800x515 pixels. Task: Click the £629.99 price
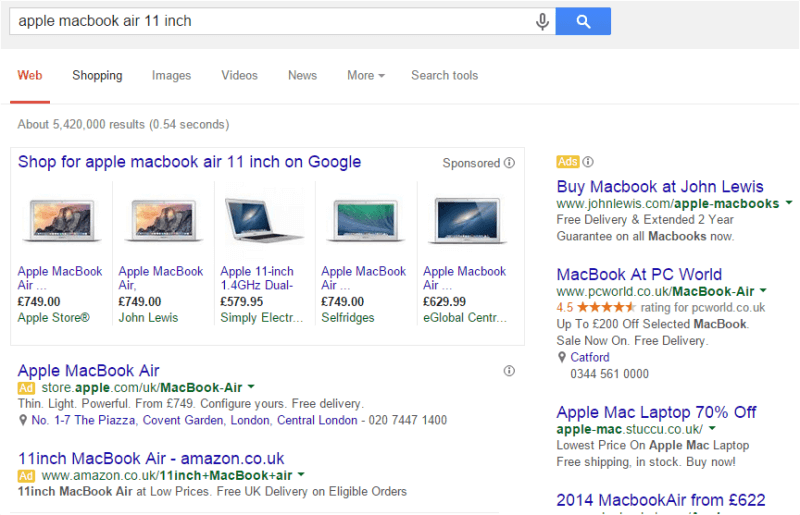[x=444, y=302]
